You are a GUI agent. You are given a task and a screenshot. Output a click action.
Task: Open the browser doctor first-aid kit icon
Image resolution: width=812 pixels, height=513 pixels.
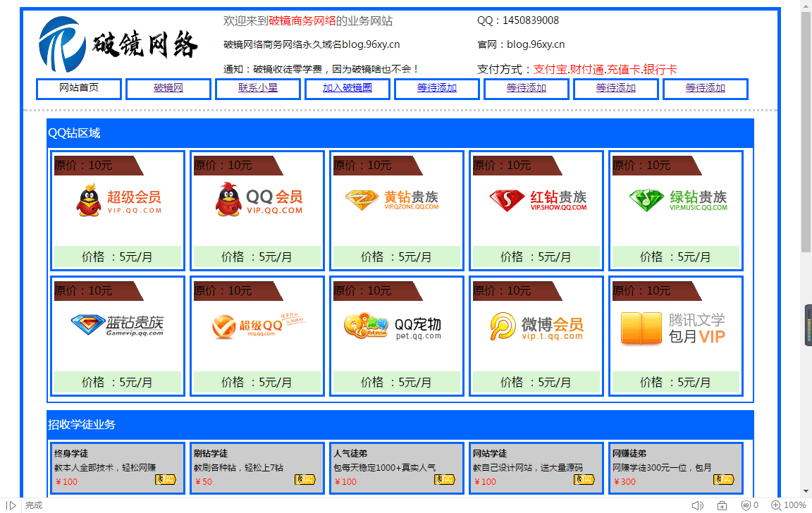[x=722, y=505]
